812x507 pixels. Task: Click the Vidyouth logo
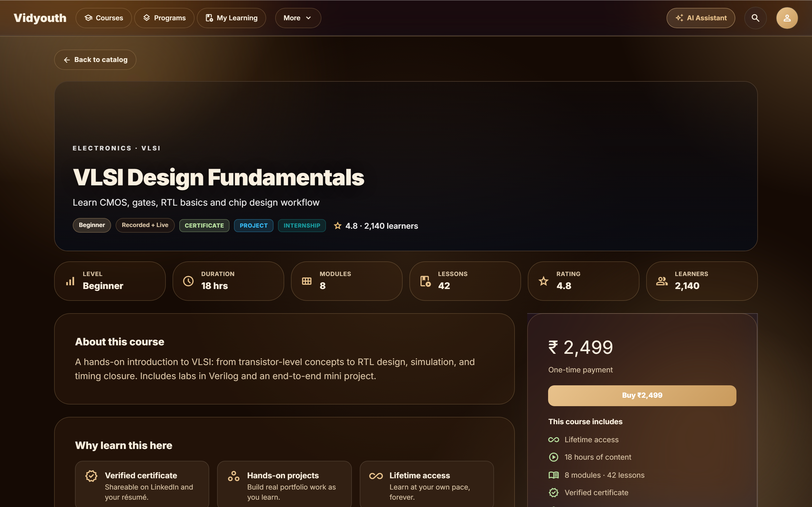(40, 18)
